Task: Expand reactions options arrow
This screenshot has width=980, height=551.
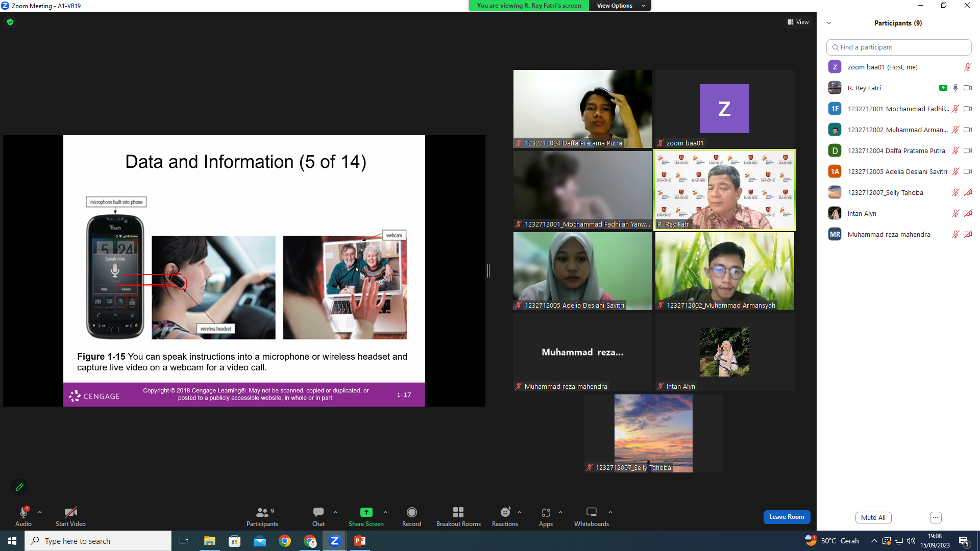Action: 520,512
